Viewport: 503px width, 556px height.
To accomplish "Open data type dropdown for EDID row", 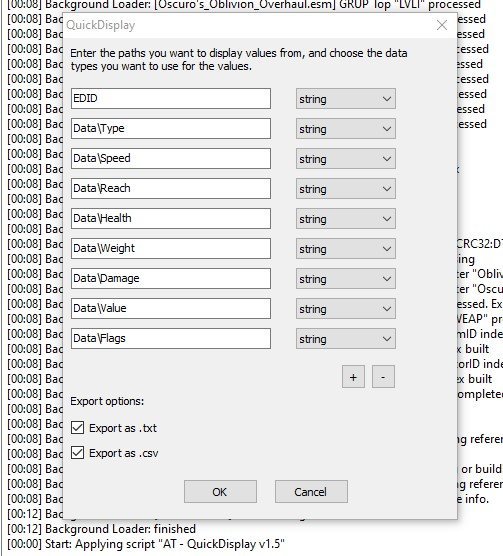I will pos(346,99).
